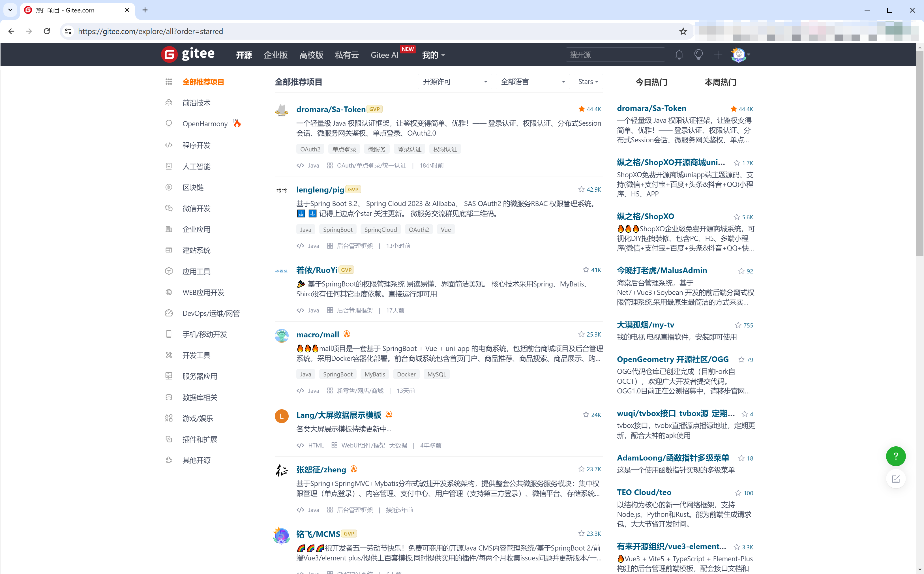Image resolution: width=924 pixels, height=574 pixels.
Task: Open Lang/大屏数据展示模板 project
Action: 338,415
